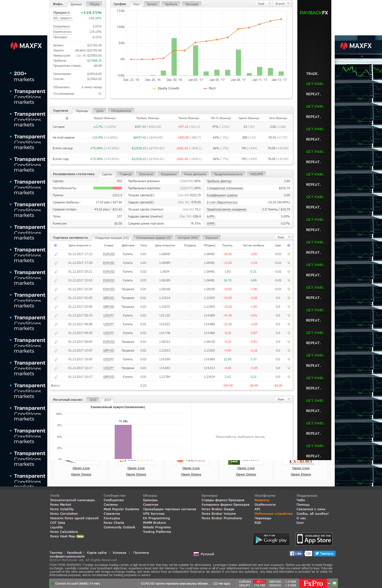Screen dimensions: 382x588
Task: Click the green-red Рентабельность bar
Action: point(108,188)
